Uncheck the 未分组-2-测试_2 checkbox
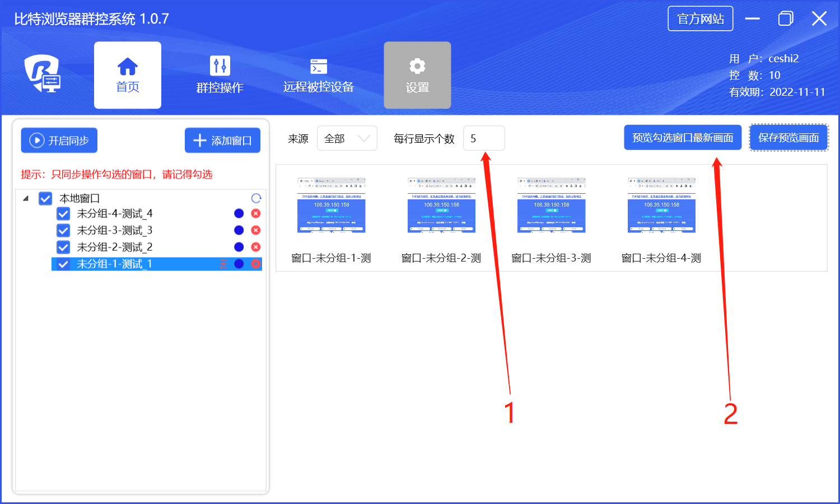 pyautogui.click(x=63, y=248)
